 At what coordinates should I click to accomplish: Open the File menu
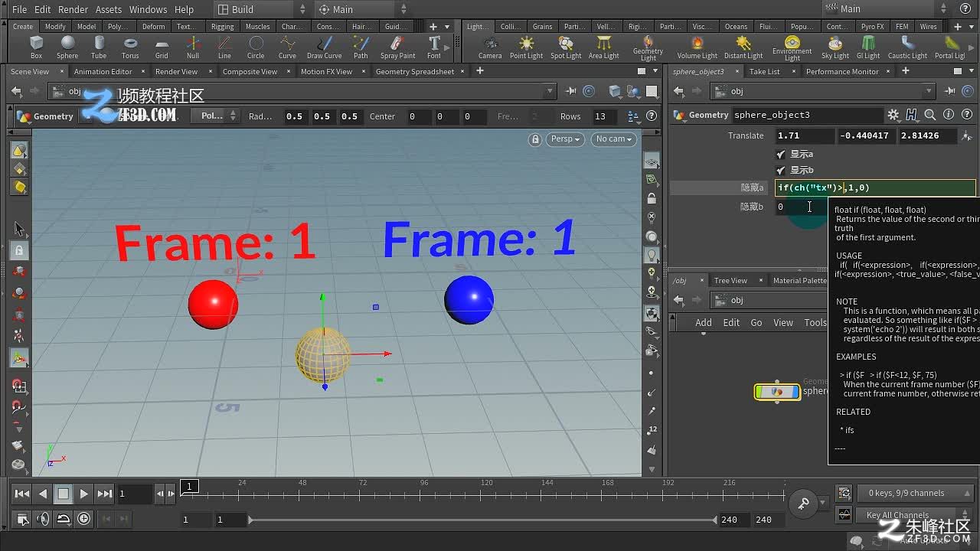(19, 9)
